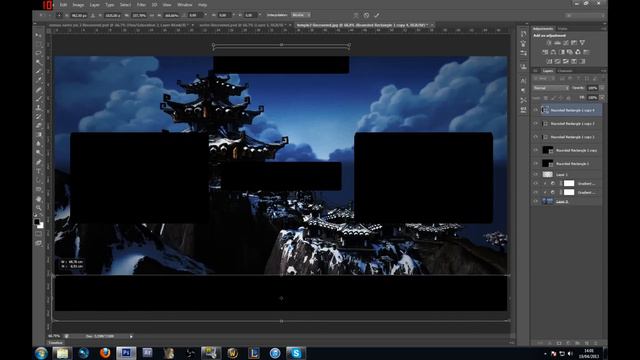
Task: Add a Levels adjustment
Action: pyautogui.click(x=557, y=42)
